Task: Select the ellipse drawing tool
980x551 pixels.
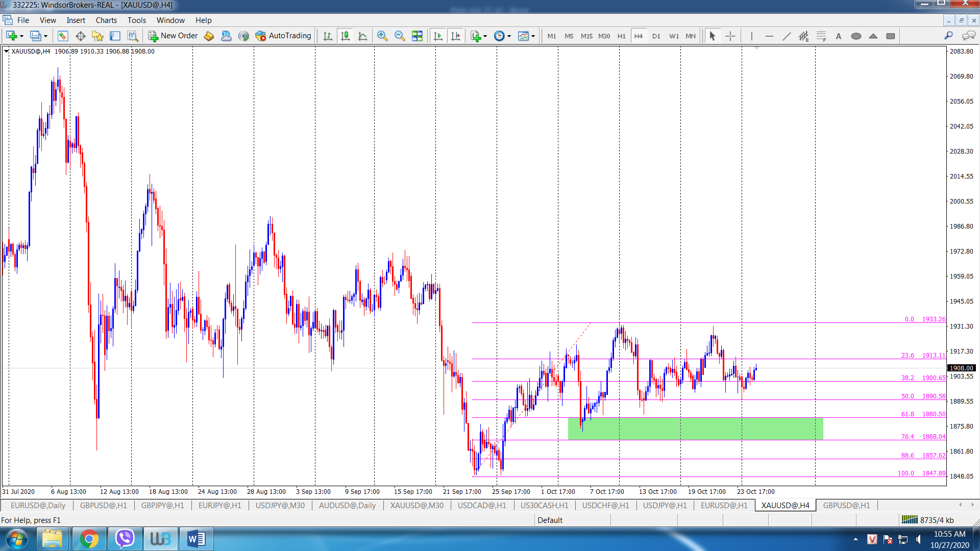Action: pos(856,36)
